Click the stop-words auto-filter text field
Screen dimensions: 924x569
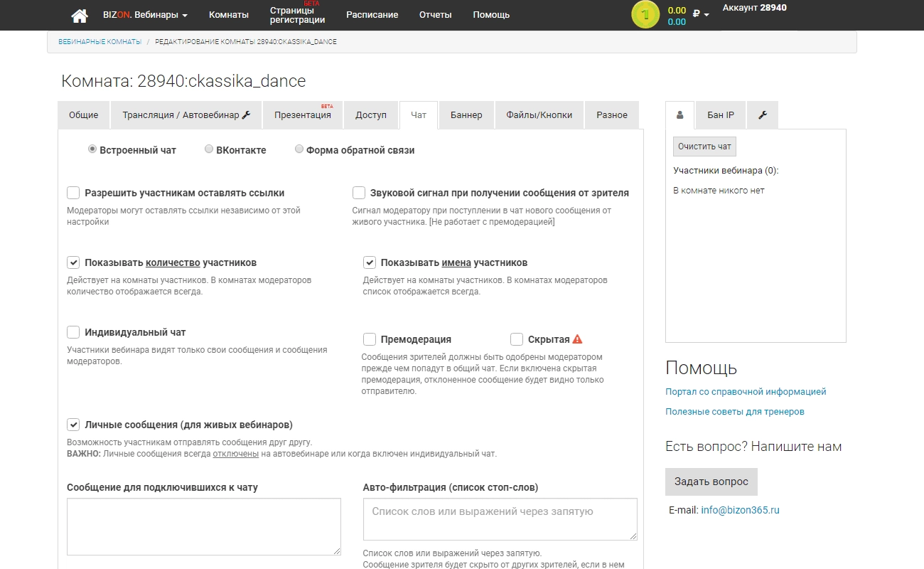coord(499,519)
